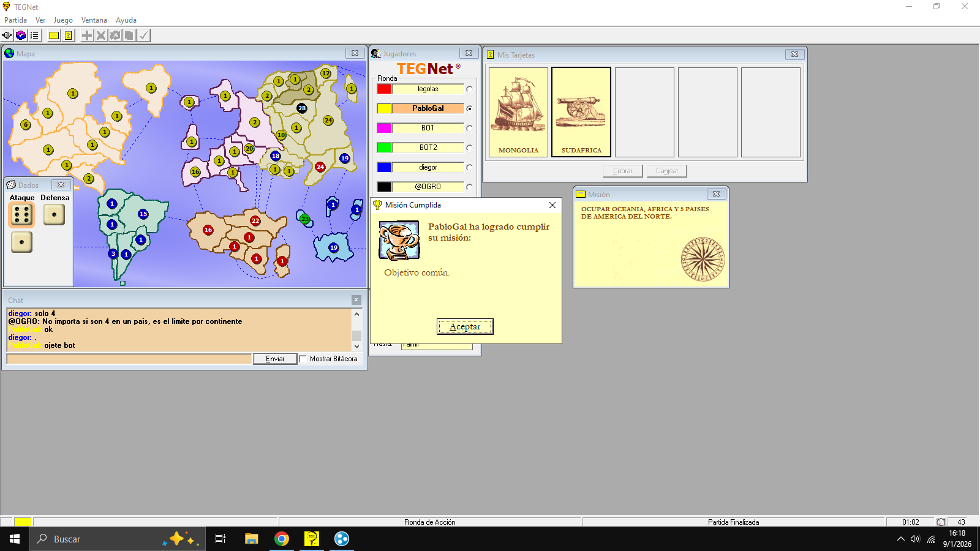
Task: Click the yellow TEGNet taskbar icon
Action: coord(312,539)
